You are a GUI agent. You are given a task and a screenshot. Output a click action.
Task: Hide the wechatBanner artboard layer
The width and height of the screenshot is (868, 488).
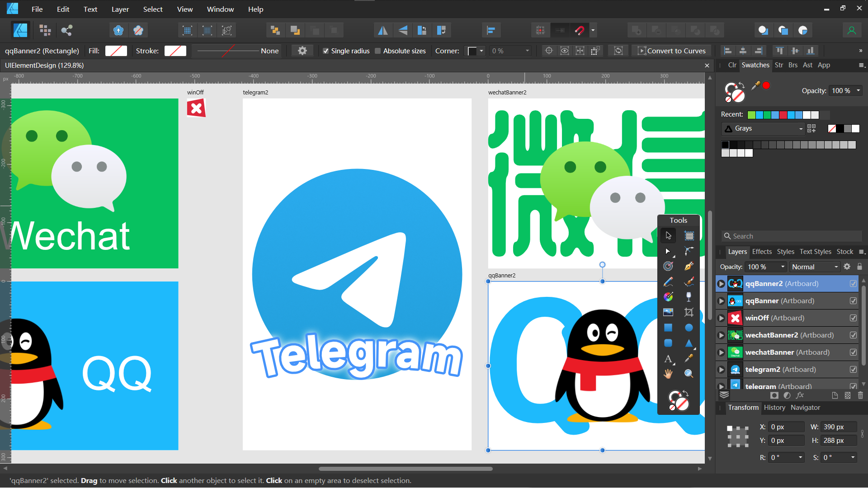tap(853, 352)
